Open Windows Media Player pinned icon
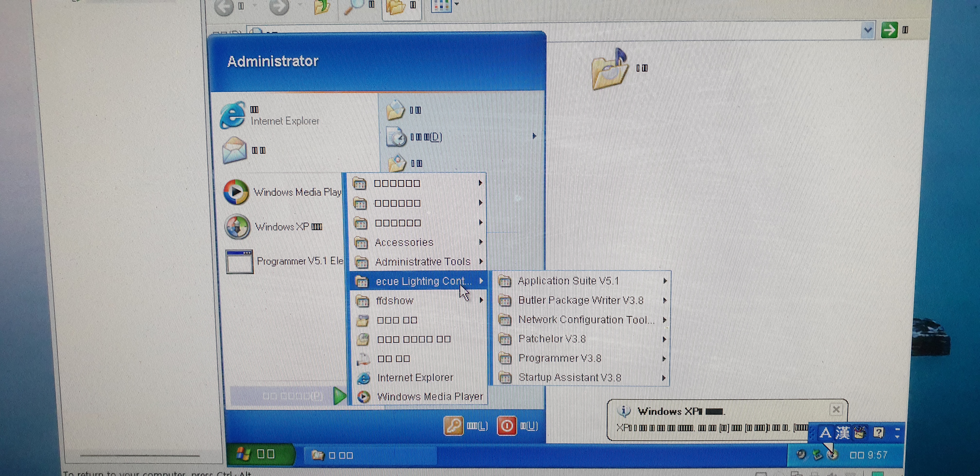The height and width of the screenshot is (476, 980). click(x=236, y=192)
